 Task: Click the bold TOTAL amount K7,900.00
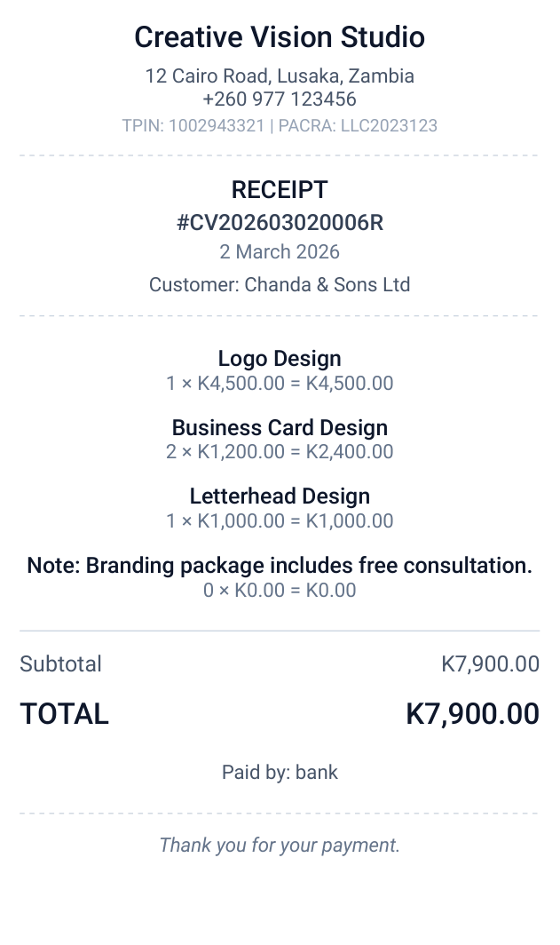tap(472, 714)
